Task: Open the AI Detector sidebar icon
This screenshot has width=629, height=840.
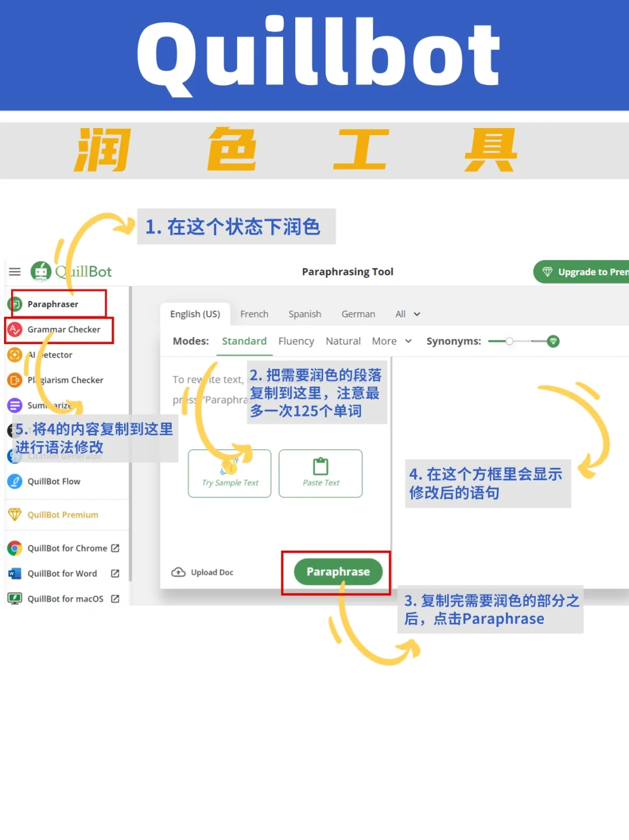Action: 15,355
